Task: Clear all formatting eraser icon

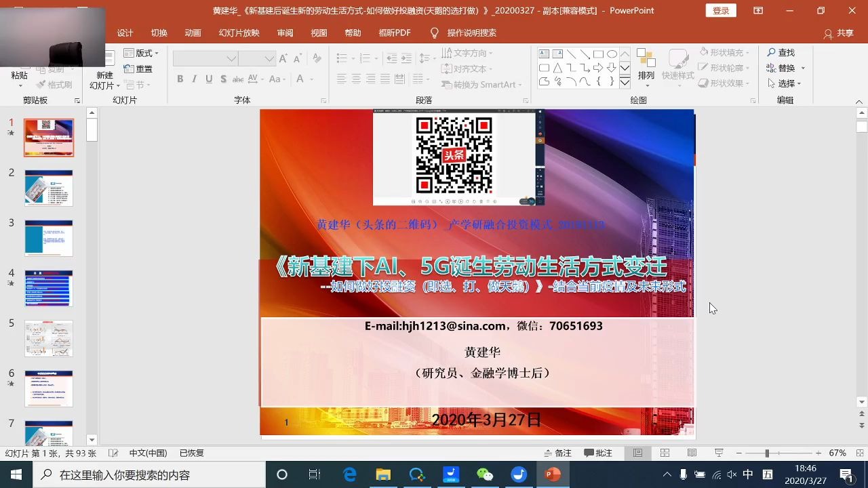Action: click(x=317, y=59)
